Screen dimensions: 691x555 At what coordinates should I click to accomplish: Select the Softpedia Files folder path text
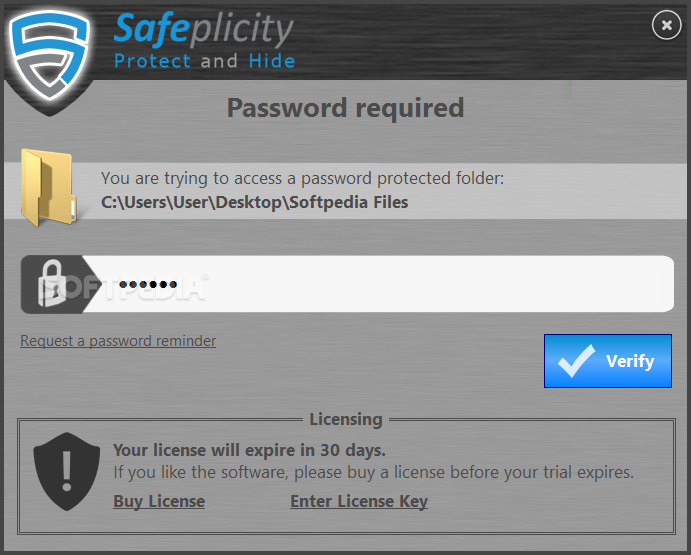[255, 202]
